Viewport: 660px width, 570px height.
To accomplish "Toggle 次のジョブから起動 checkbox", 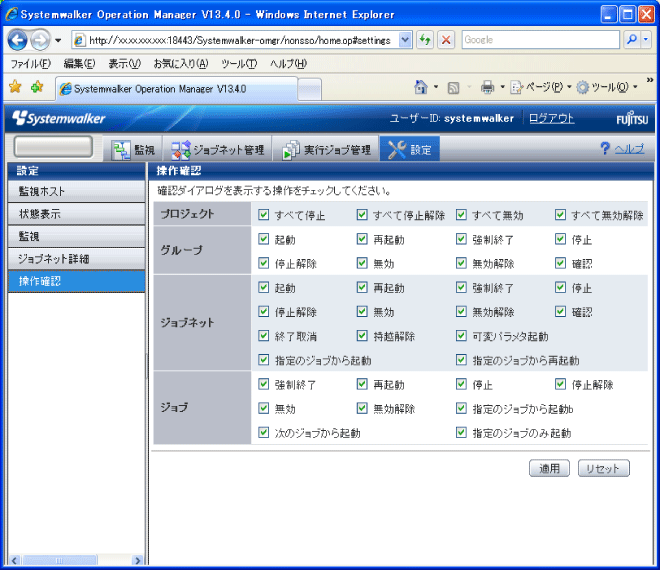I will pos(264,432).
